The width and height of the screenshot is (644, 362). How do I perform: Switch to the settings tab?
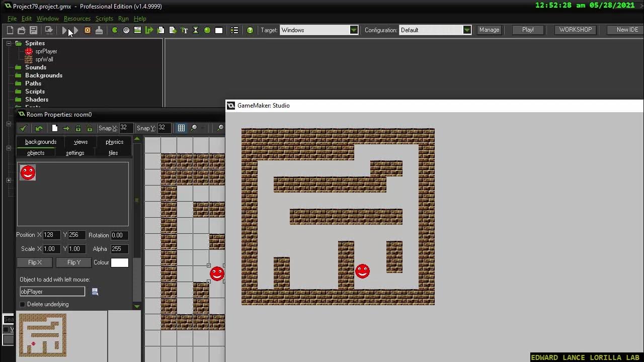(75, 153)
